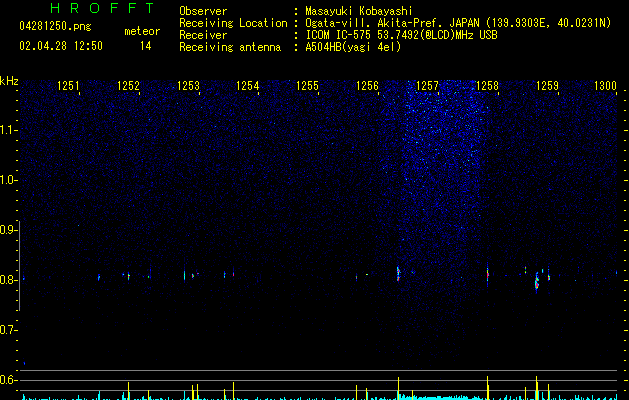Click the 1256 time tick label
Viewport: 629px width, 400px height.
(367, 86)
